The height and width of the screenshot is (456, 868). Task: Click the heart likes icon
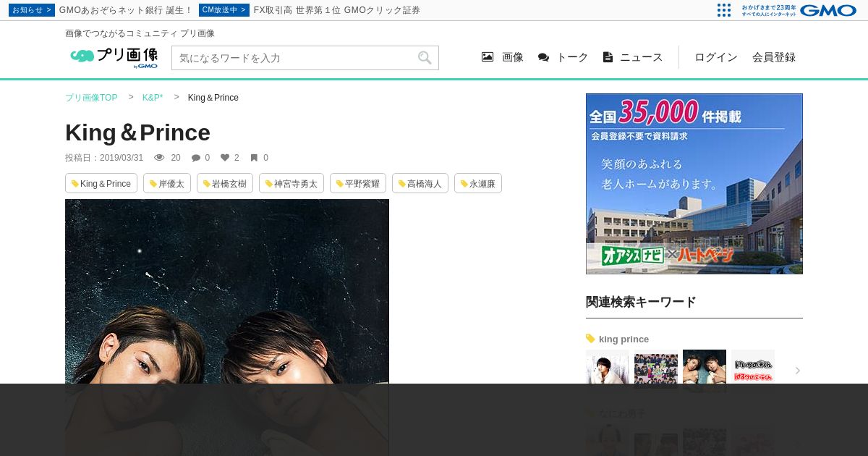tap(225, 158)
